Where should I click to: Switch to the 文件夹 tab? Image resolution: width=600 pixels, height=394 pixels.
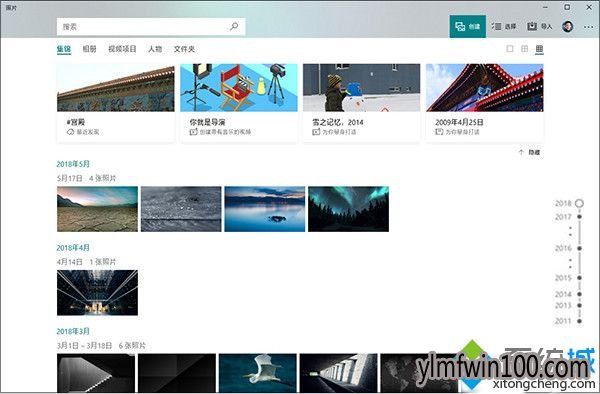click(184, 49)
